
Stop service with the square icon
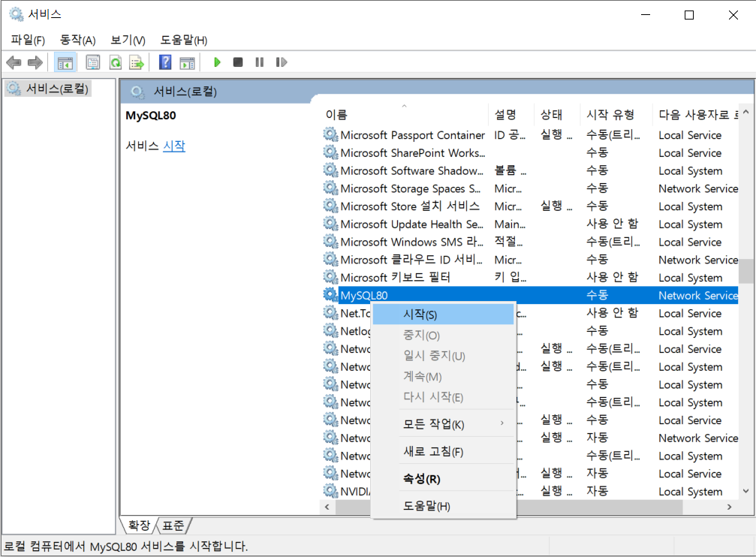click(x=238, y=62)
